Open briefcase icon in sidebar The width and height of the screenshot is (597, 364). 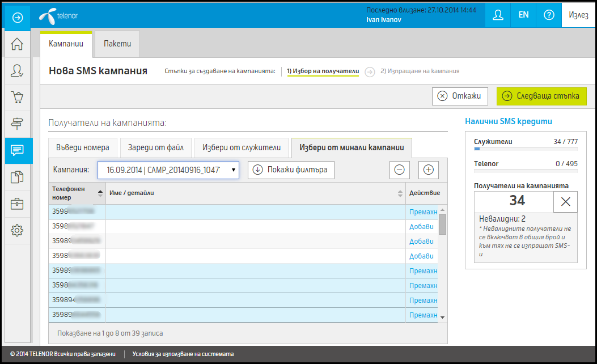(x=17, y=204)
